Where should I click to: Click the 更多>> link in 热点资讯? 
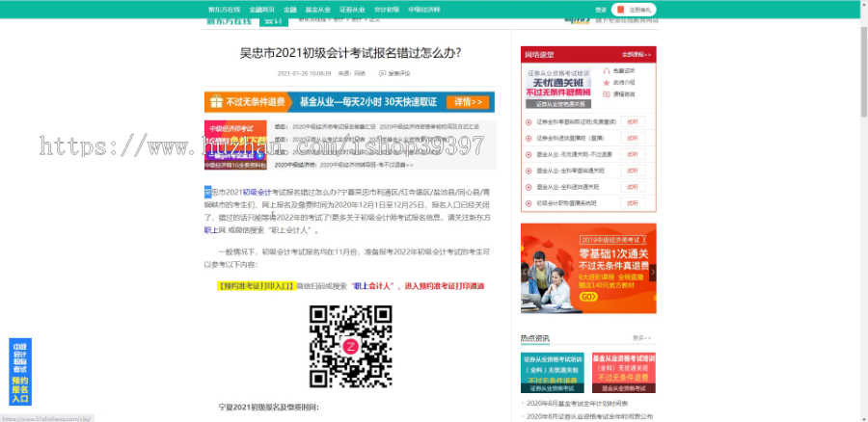[641, 338]
